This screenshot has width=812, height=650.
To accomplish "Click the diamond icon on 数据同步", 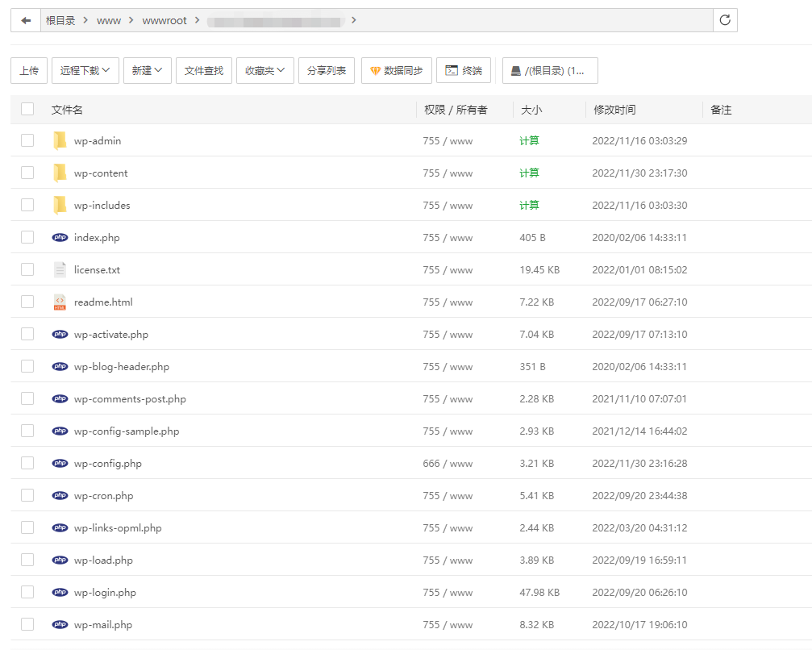I will click(376, 71).
